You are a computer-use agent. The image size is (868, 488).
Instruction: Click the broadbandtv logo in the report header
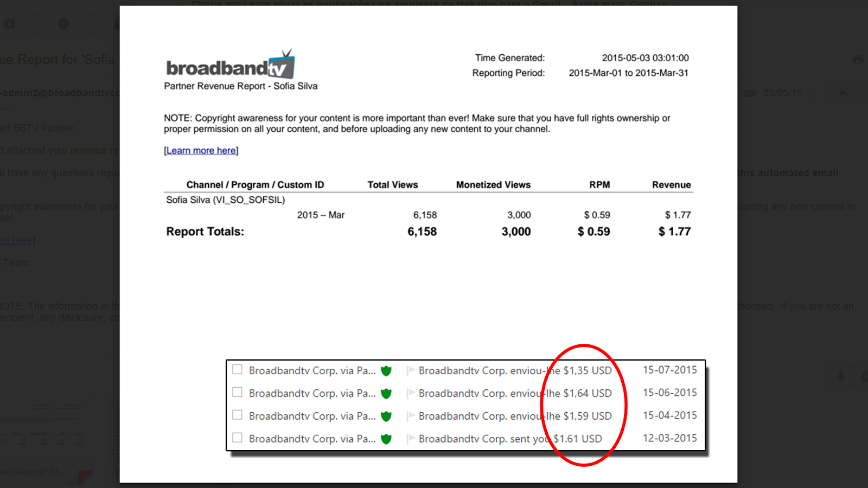[x=231, y=65]
